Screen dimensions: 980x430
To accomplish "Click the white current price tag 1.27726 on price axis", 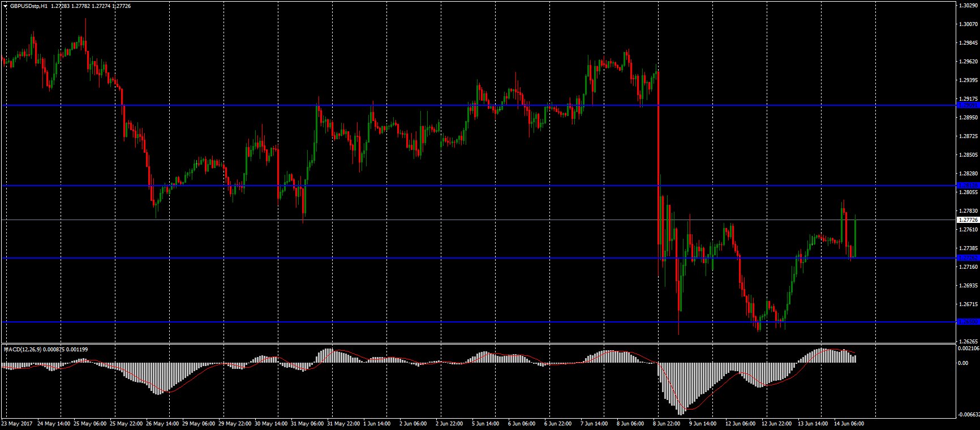I will click(968, 220).
